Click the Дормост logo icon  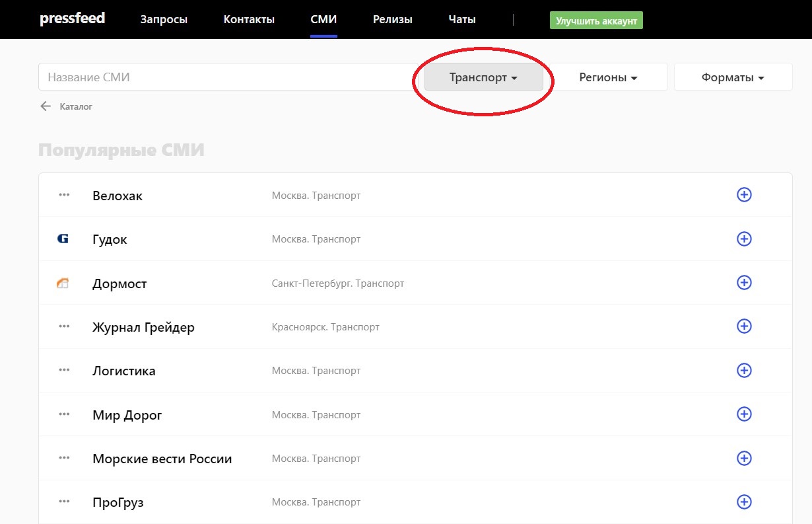pos(63,283)
